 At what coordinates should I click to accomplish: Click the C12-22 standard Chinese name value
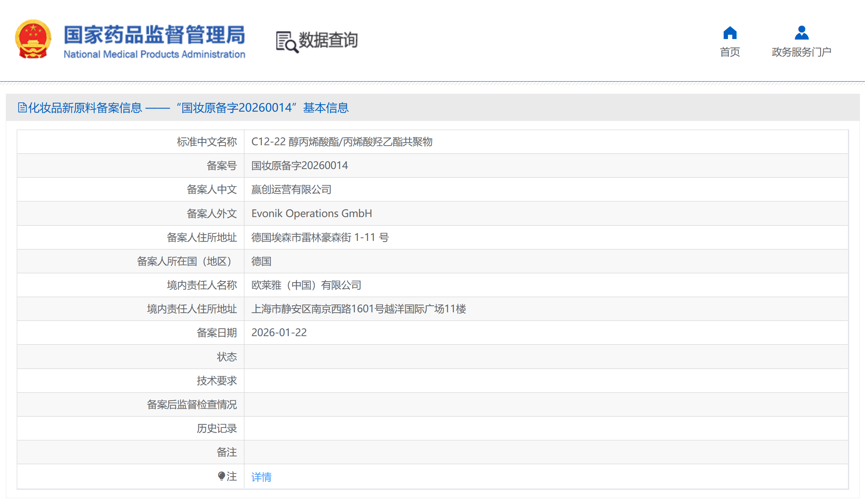pyautogui.click(x=342, y=142)
